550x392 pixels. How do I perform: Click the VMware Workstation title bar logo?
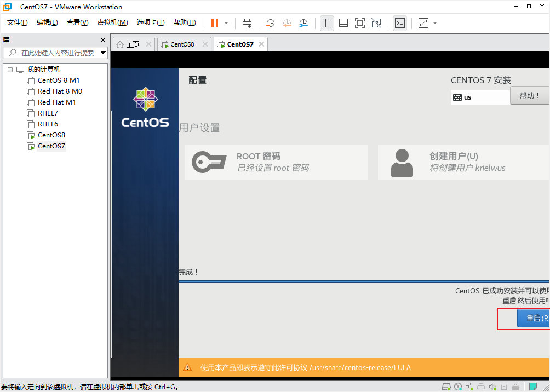point(7,7)
